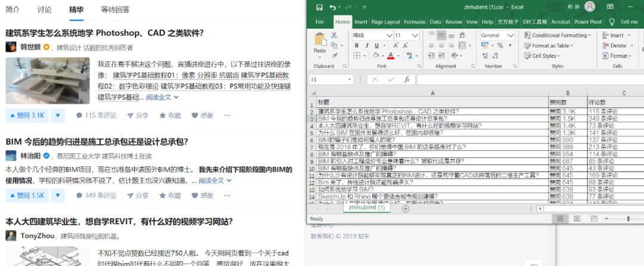The height and width of the screenshot is (266, 644).
Task: Open the font size 11 dropdown
Action: tap(415, 35)
